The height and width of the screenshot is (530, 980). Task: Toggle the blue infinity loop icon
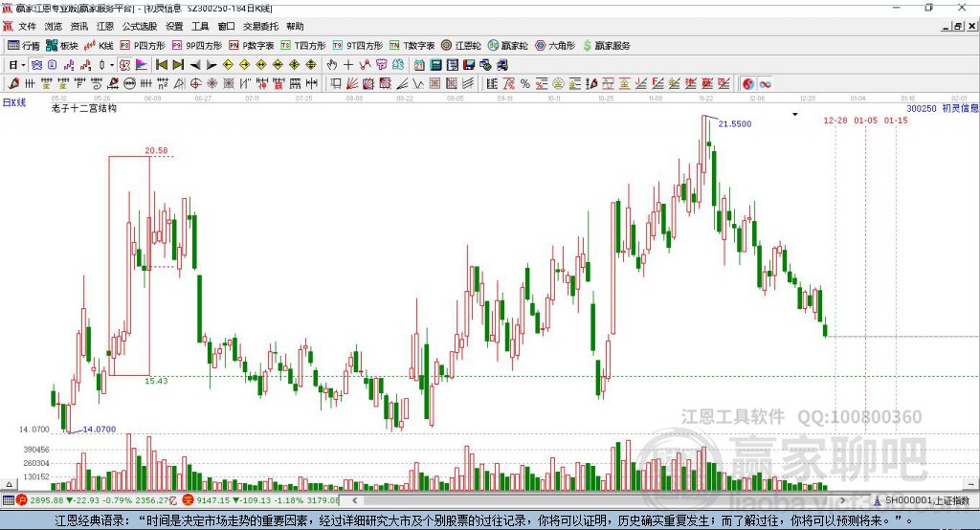click(x=765, y=84)
